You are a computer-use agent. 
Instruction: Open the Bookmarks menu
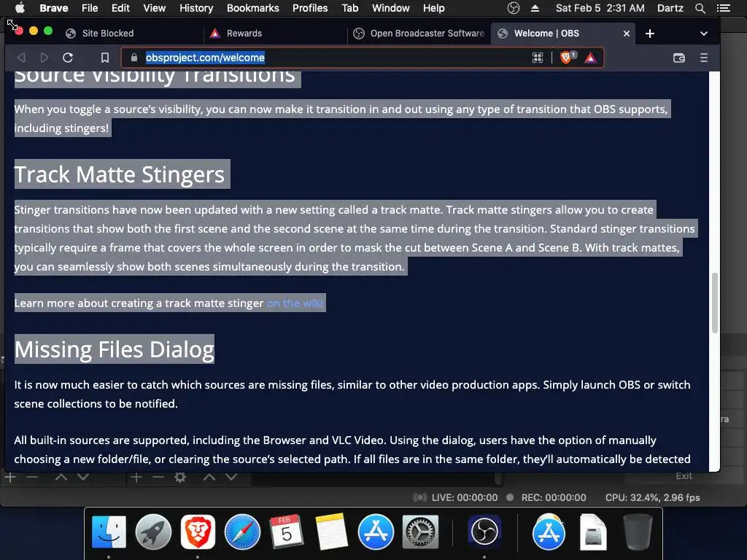(253, 8)
